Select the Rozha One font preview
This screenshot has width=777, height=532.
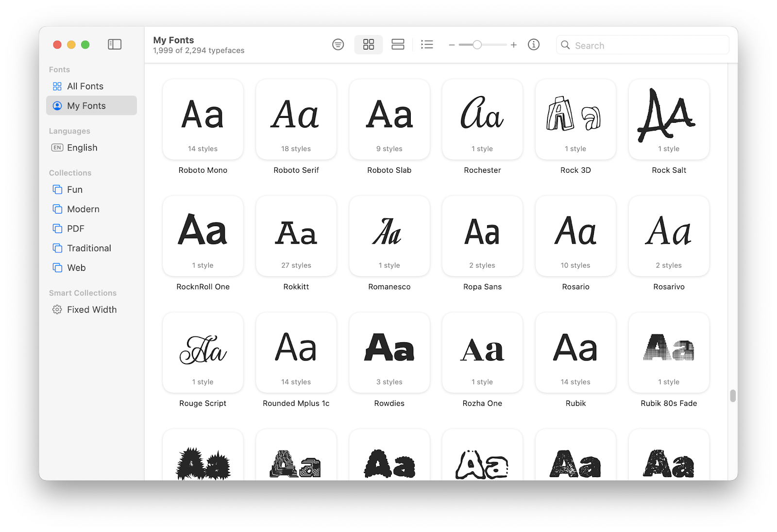pos(482,352)
